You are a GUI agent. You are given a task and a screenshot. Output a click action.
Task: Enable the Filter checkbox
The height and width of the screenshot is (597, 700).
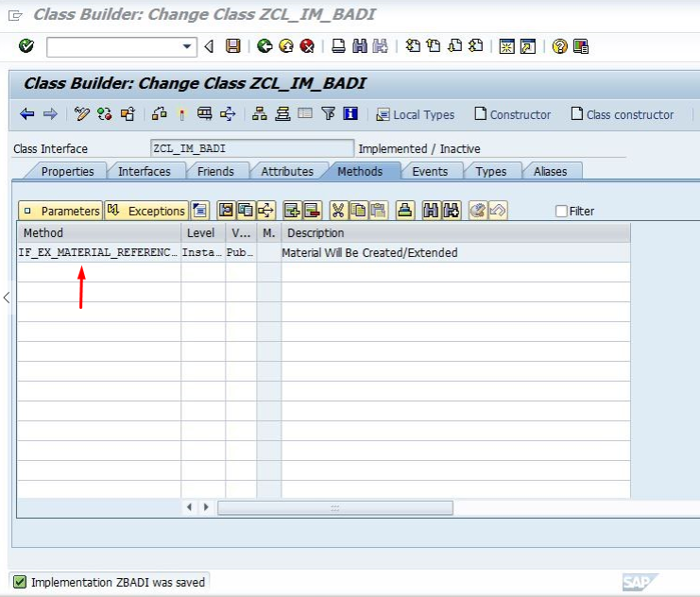[x=561, y=211]
